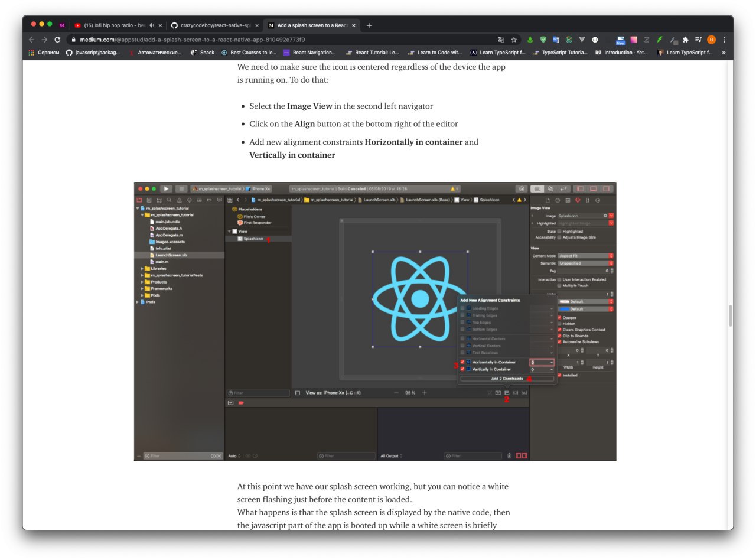Click the white round extension icon
This screenshot has width=756, height=560.
[x=595, y=40]
